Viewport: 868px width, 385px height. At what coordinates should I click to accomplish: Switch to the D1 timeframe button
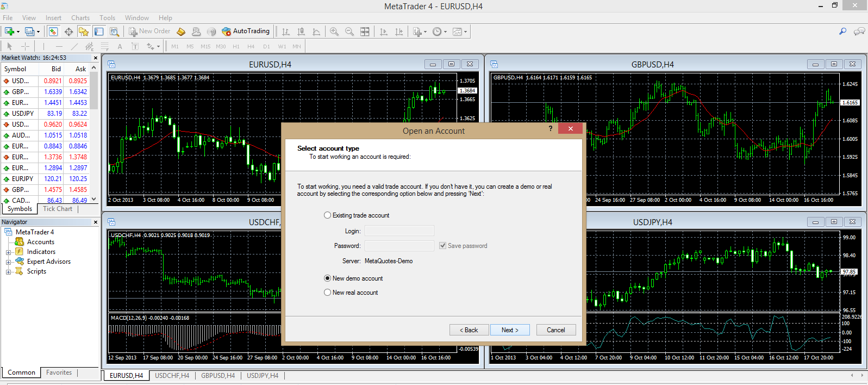[x=266, y=46]
